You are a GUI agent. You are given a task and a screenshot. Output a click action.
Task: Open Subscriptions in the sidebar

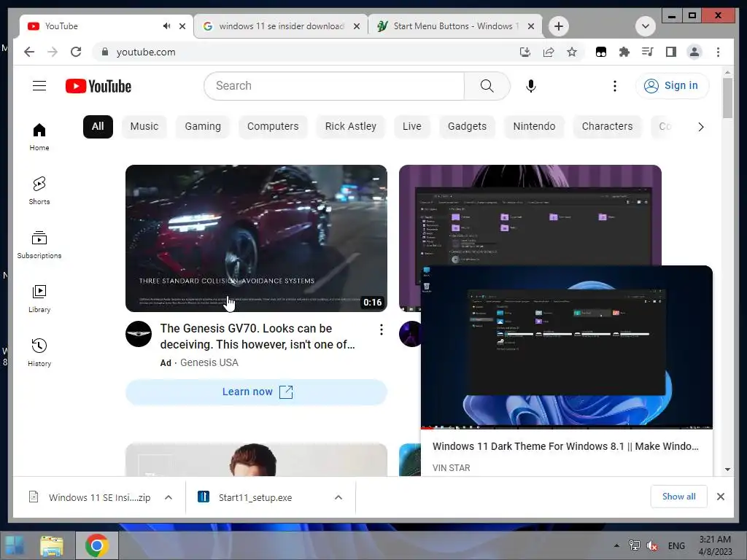[x=39, y=245]
